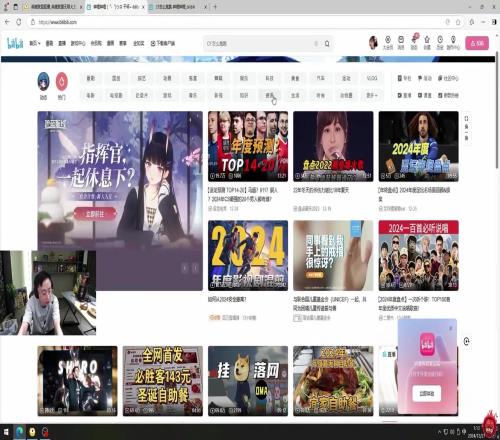The height and width of the screenshot is (440, 500).
Task: Select the 纪录片 channel in the channel grid
Action: (142, 95)
